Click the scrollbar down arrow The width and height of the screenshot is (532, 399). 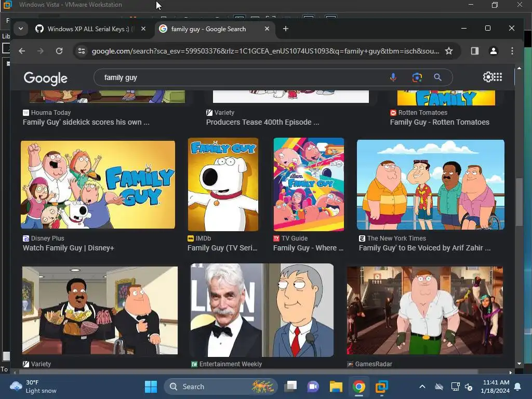pyautogui.click(x=519, y=363)
